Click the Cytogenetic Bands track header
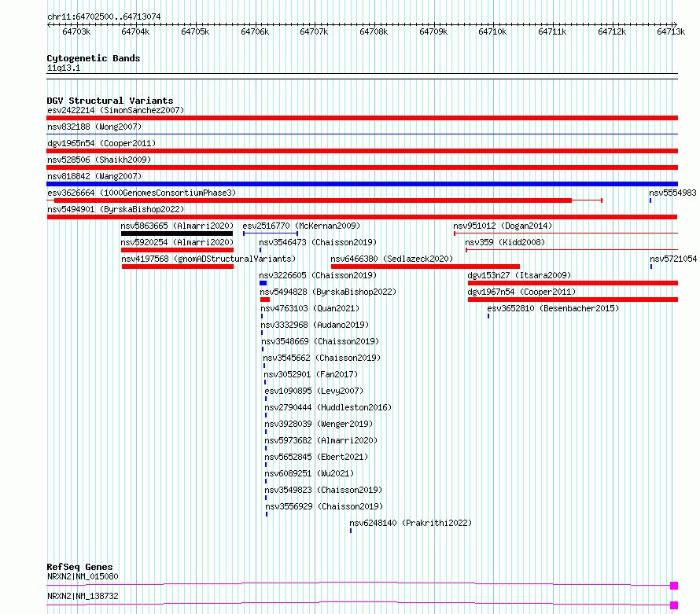This screenshot has height=614, width=700. [94, 58]
